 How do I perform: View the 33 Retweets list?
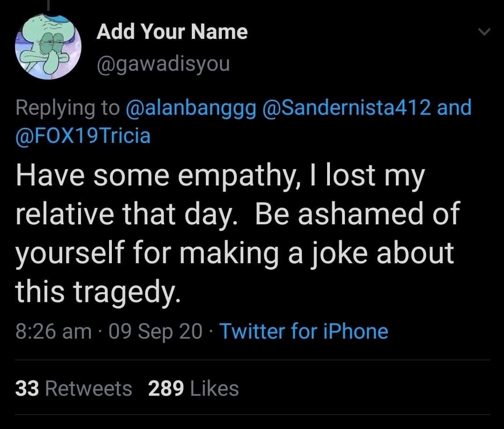[73, 388]
